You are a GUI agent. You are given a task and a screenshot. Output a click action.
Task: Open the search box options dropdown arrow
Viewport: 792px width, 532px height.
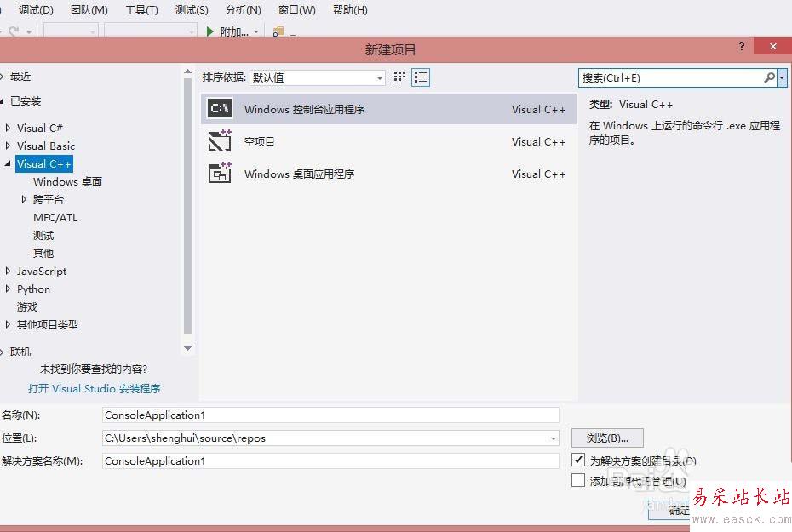coord(782,77)
